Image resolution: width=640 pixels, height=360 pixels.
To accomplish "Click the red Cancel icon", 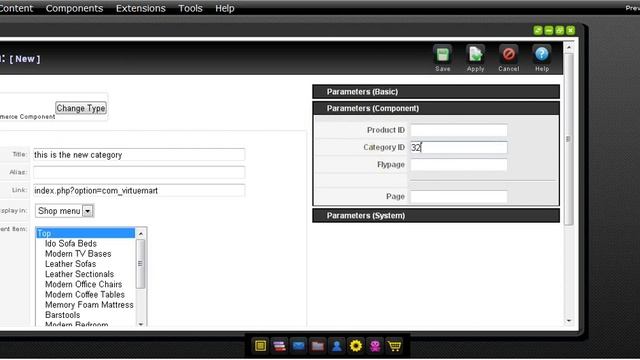I will [509, 54].
